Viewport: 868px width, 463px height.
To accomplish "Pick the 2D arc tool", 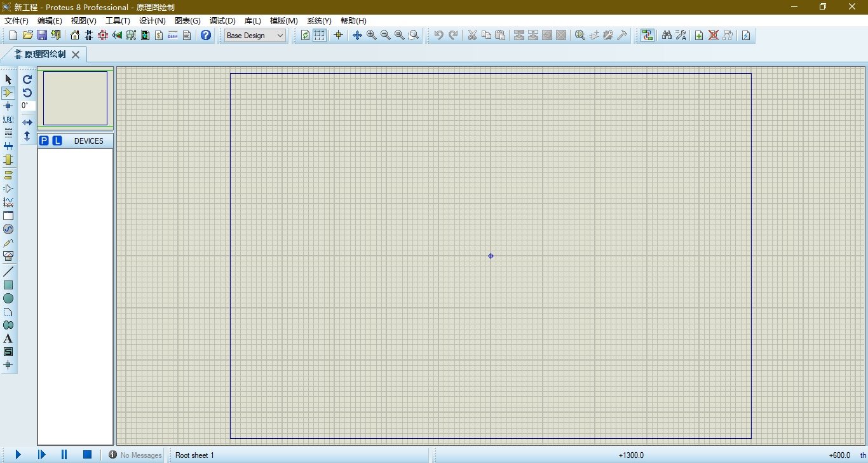I will 8,312.
